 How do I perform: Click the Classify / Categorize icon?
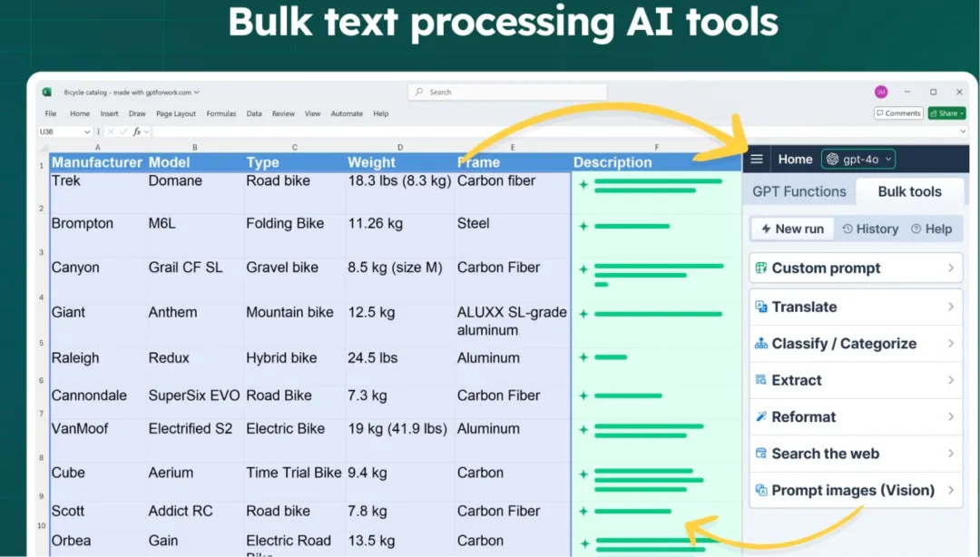760,343
